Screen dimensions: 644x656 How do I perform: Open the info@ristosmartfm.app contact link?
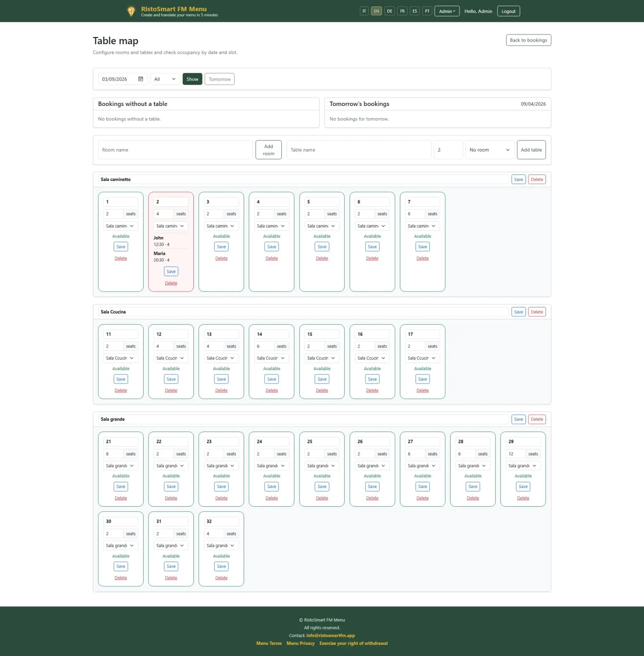(330, 636)
